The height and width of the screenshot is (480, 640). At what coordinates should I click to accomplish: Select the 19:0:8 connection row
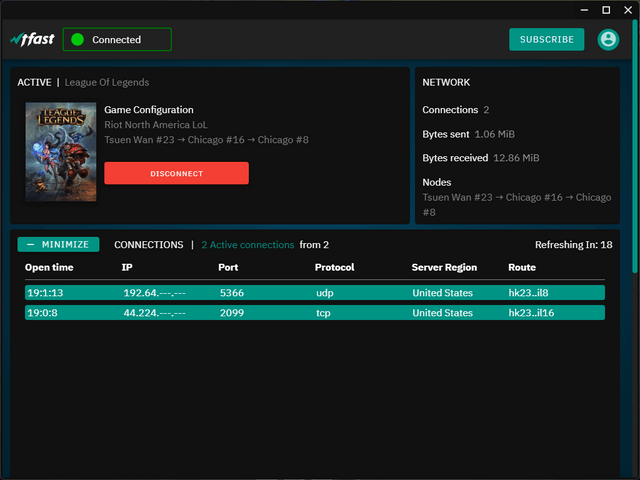315,313
